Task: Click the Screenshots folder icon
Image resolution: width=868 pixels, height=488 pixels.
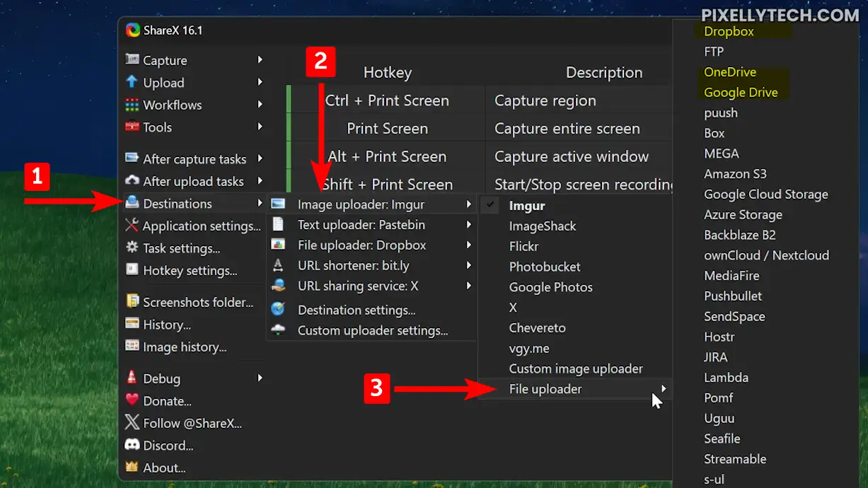Action: pos(132,301)
